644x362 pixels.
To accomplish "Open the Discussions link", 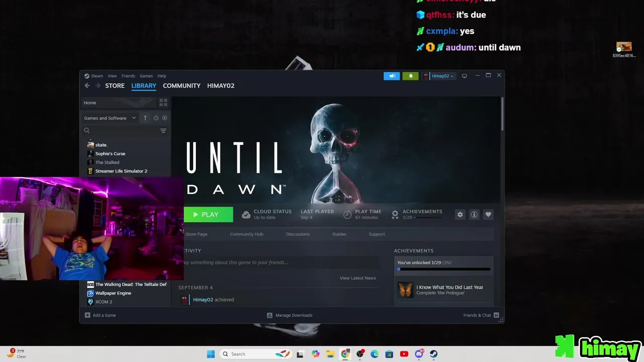I will [298, 234].
